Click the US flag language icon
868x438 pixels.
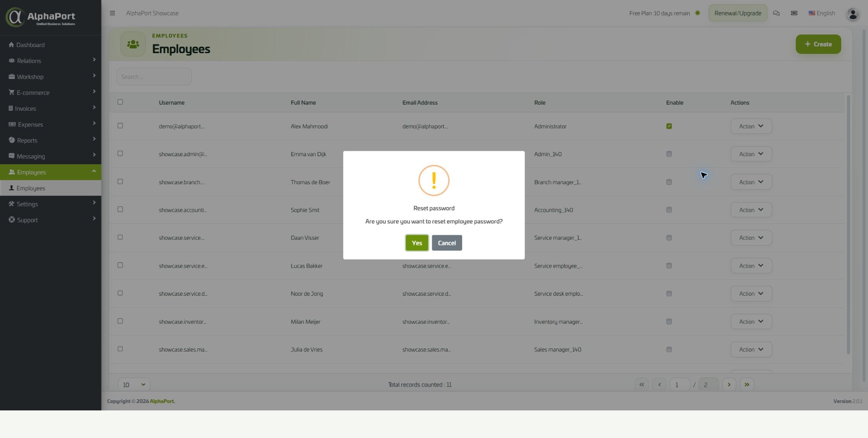[812, 13]
